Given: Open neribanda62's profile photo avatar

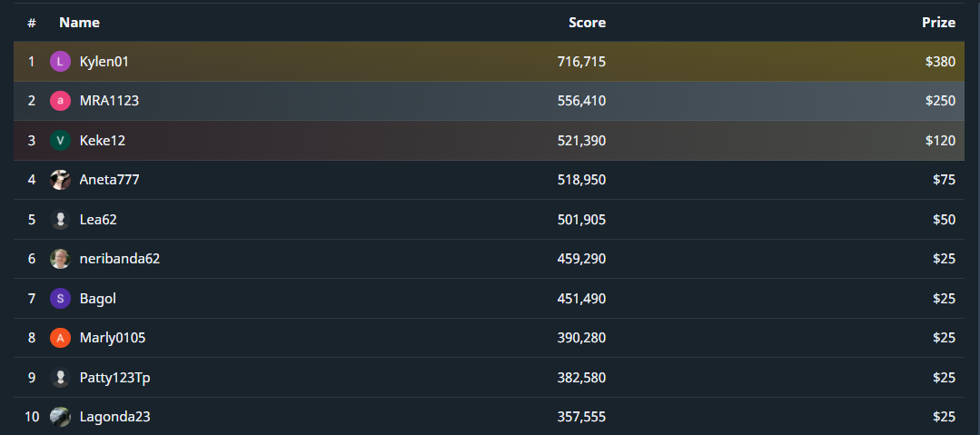Looking at the screenshot, I should coord(60,259).
